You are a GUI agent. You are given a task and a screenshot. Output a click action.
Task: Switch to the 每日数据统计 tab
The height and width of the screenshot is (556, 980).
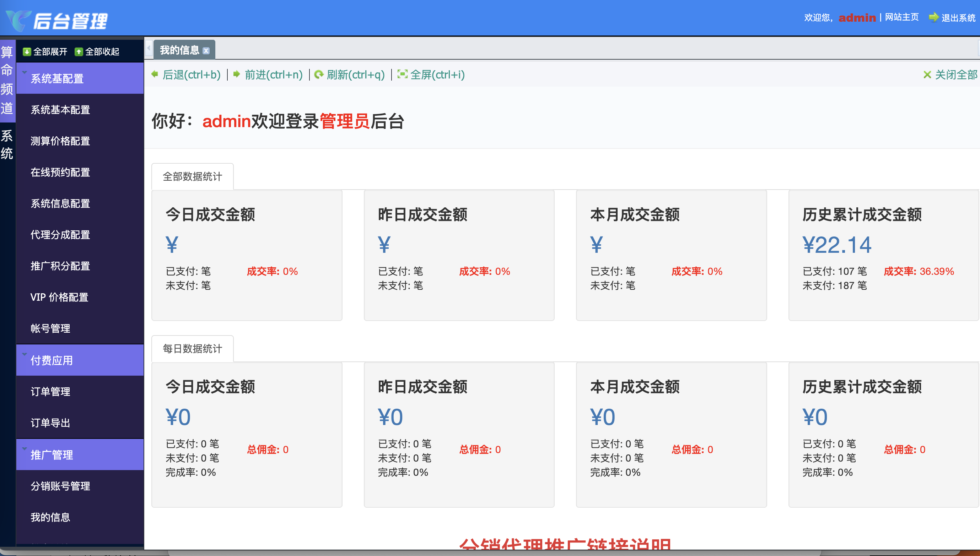pos(192,349)
